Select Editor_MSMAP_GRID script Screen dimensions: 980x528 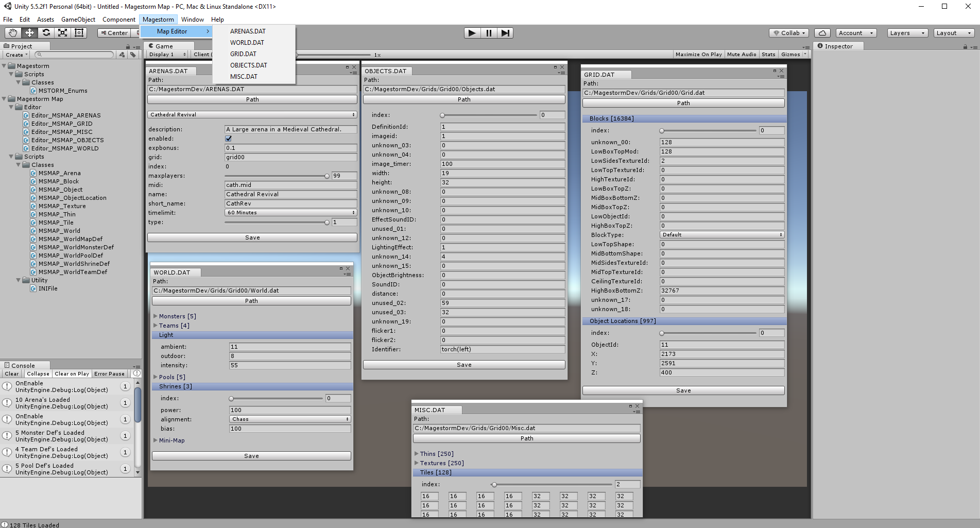[62, 124]
